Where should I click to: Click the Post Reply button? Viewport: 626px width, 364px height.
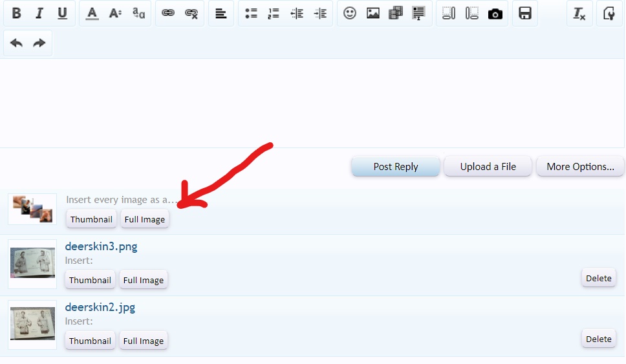(396, 167)
